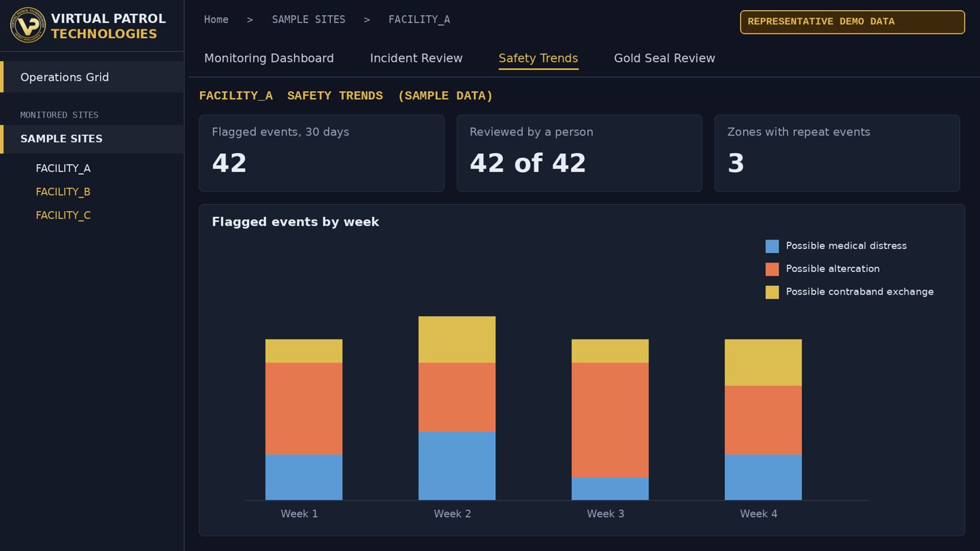Click the Possible medical distress legend label
Image resolution: width=980 pixels, height=551 pixels.
(846, 246)
